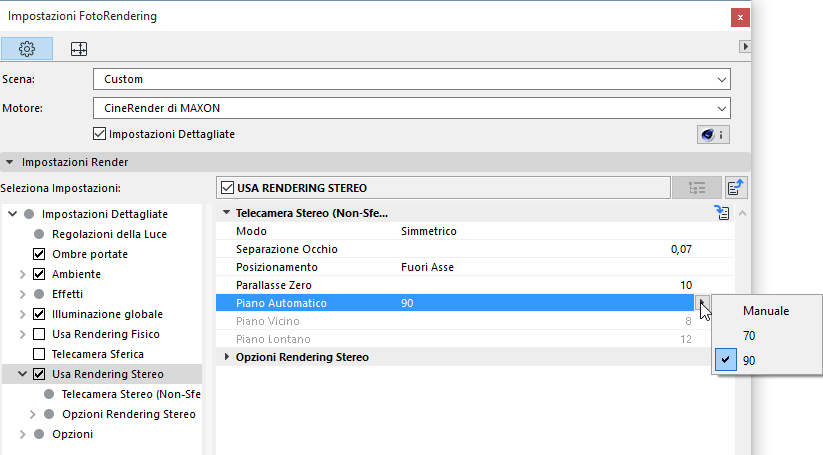
Task: Click the export settings icon with up arrow
Action: (x=736, y=188)
